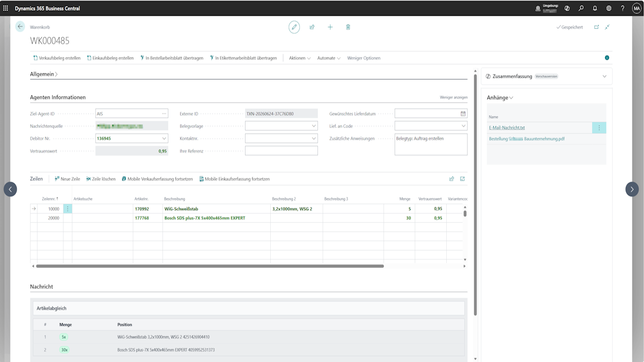
Task: Click Neue Zeile in Zeilen
Action: point(67,179)
